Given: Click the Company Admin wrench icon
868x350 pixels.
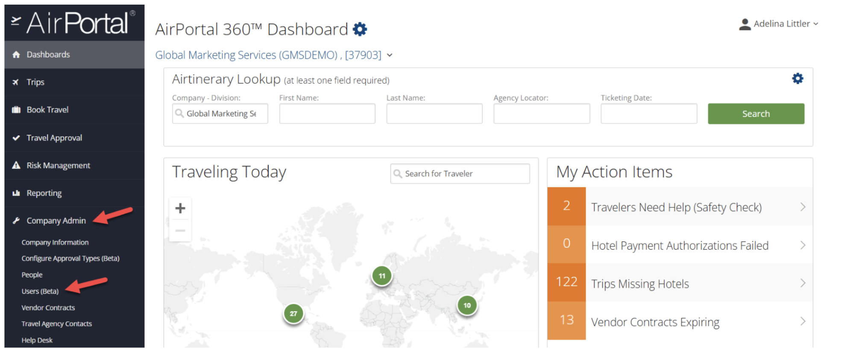Looking at the screenshot, I should (x=16, y=221).
